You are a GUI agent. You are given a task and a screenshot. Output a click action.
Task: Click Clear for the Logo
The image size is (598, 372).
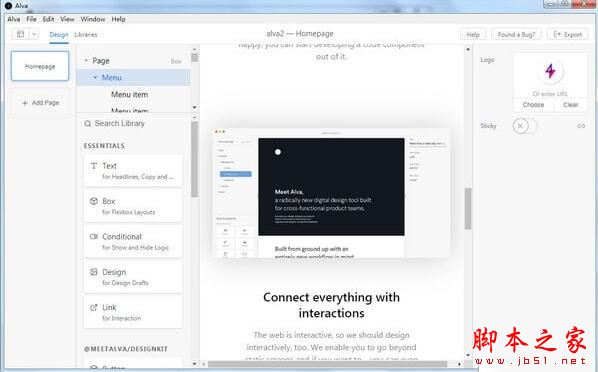(x=571, y=105)
